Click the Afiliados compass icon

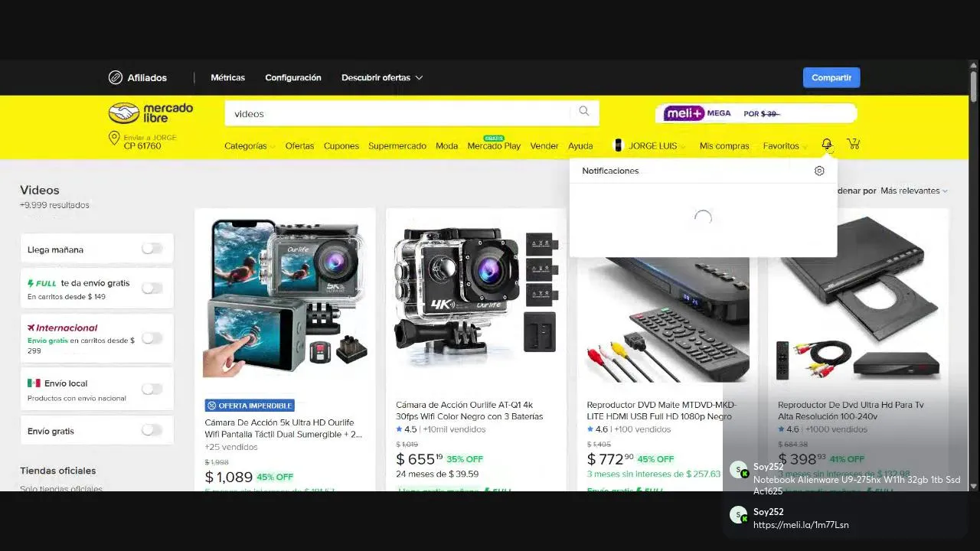point(116,77)
